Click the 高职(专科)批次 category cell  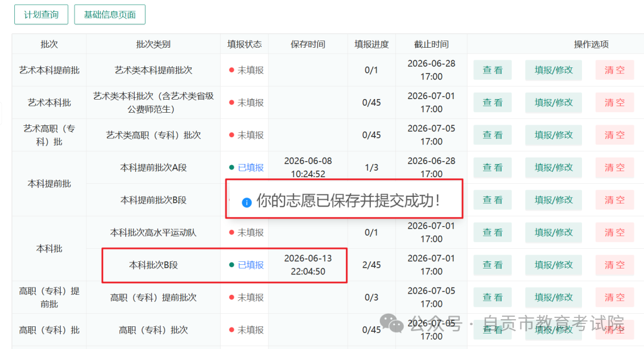coord(153,330)
